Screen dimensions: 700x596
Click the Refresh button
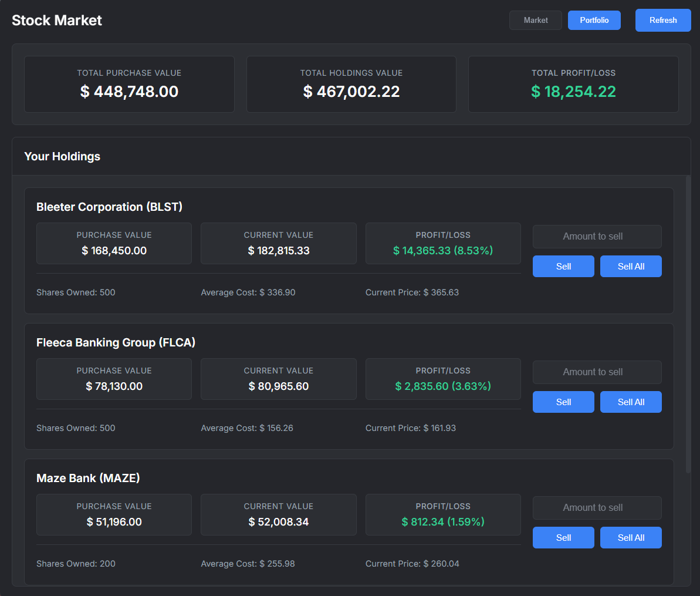[x=663, y=20]
